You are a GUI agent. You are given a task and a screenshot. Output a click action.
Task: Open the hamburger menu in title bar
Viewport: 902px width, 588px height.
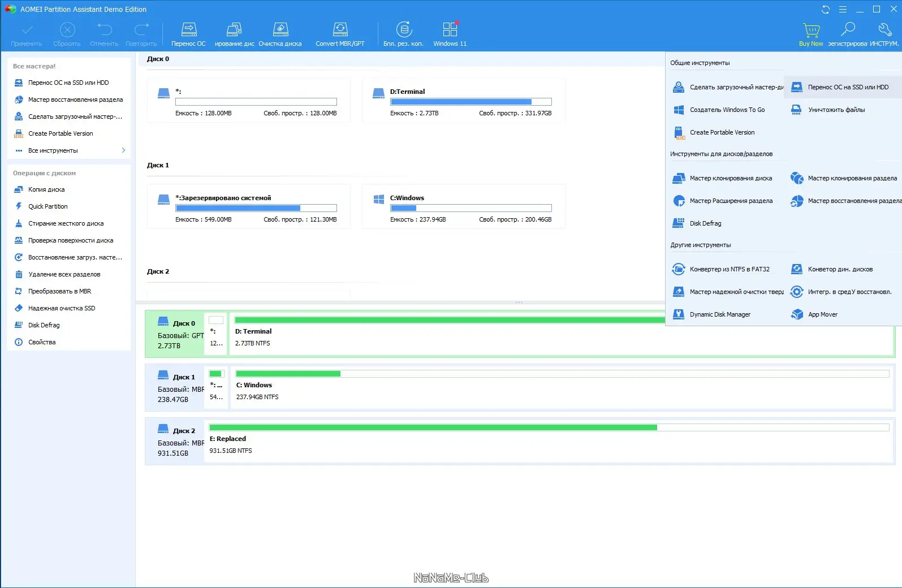point(843,9)
